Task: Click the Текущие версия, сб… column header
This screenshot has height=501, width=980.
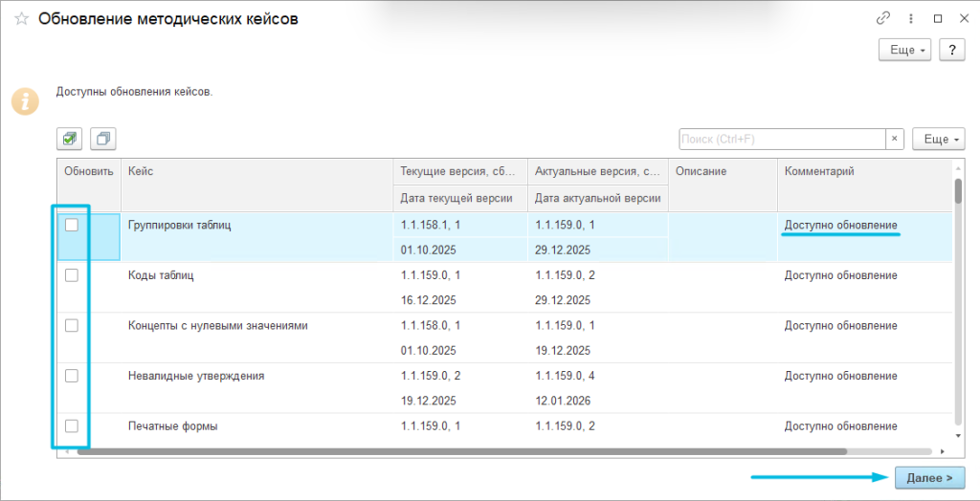Action: point(460,172)
